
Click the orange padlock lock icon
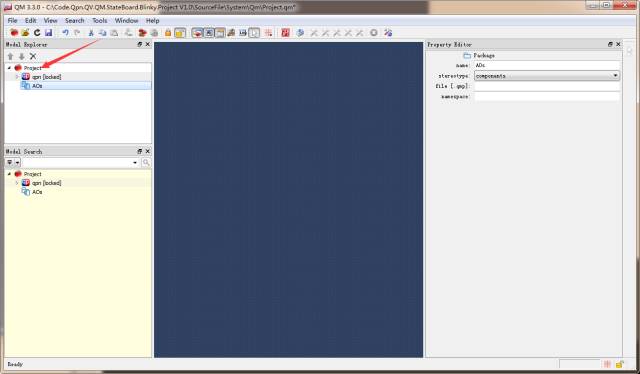[x=168, y=33]
